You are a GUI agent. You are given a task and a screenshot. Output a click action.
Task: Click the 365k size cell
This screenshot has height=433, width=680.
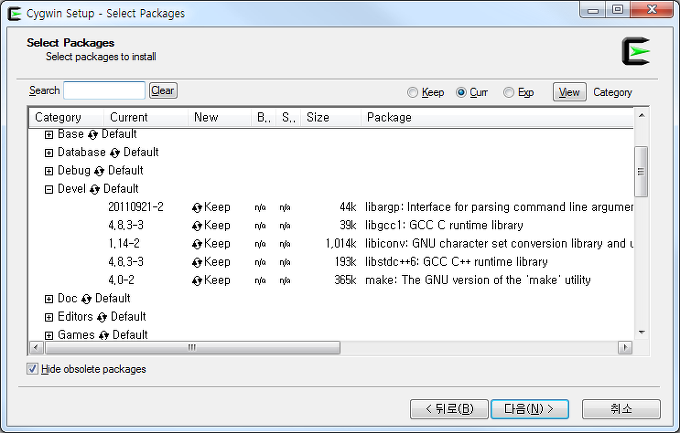tap(345, 280)
